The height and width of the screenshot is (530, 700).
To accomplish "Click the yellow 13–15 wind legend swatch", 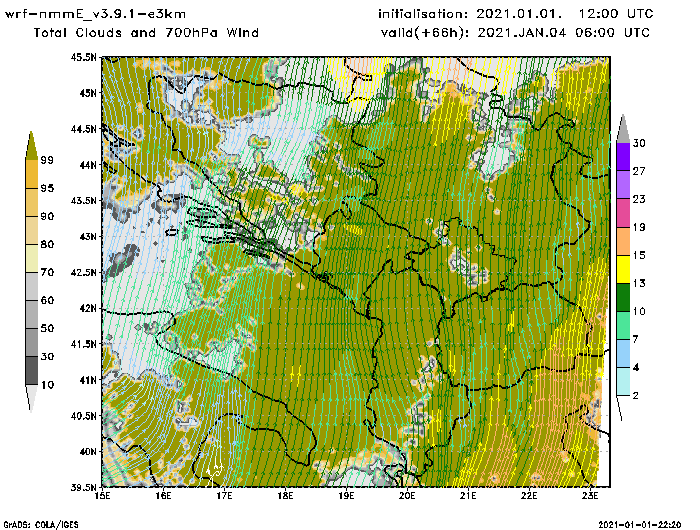I will pyautogui.click(x=623, y=269).
